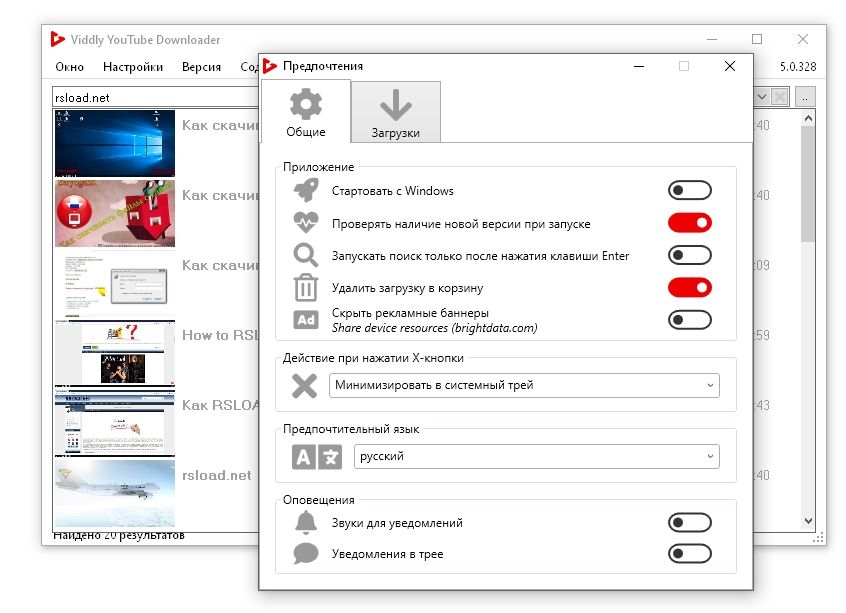Click the language translation icon
Screen dimensions: 846x613
coord(317,457)
